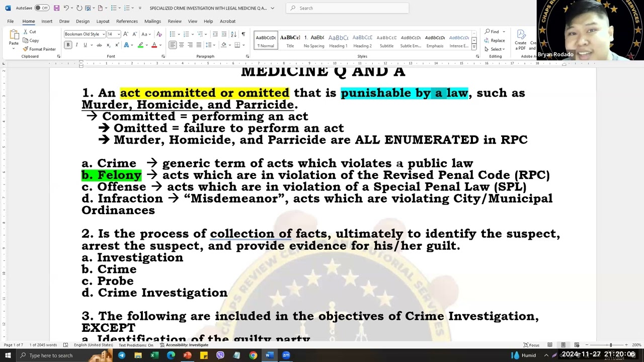Apply yellow text highlight color

(140, 45)
